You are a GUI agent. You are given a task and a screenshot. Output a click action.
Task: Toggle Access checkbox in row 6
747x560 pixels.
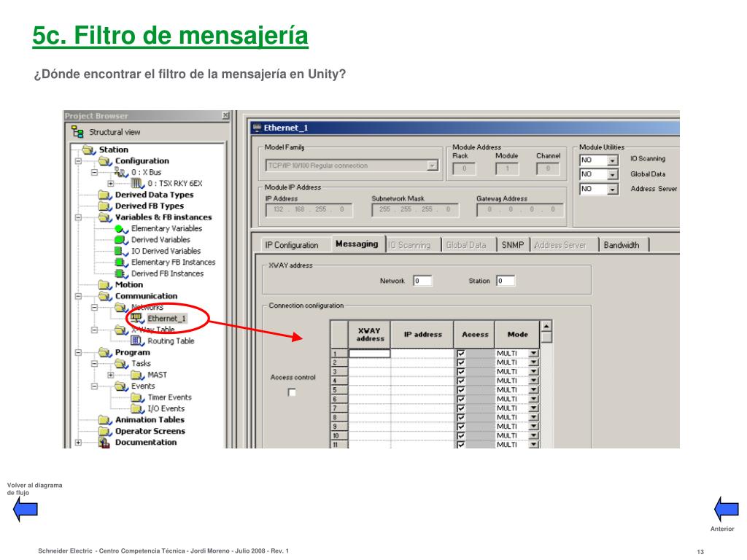(x=461, y=399)
